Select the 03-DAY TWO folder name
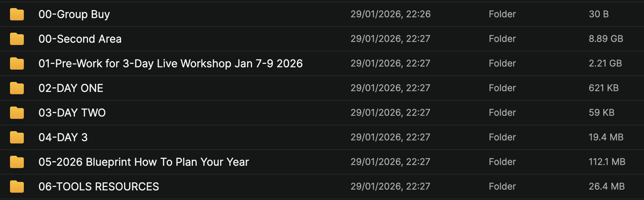The image size is (644, 200). pos(72,113)
